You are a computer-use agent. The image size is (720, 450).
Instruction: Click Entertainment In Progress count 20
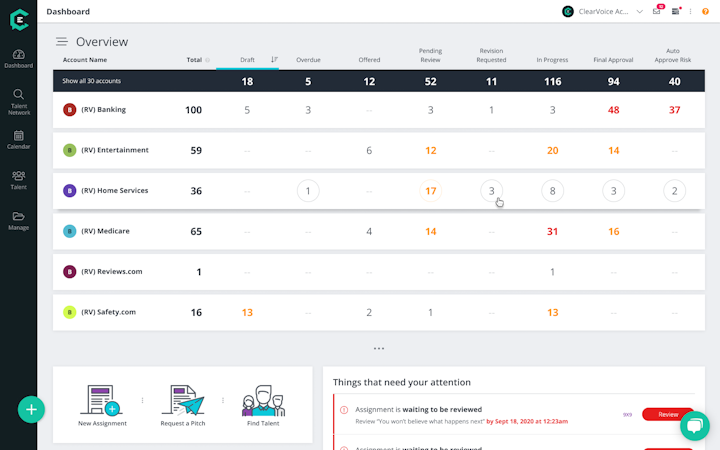point(552,150)
